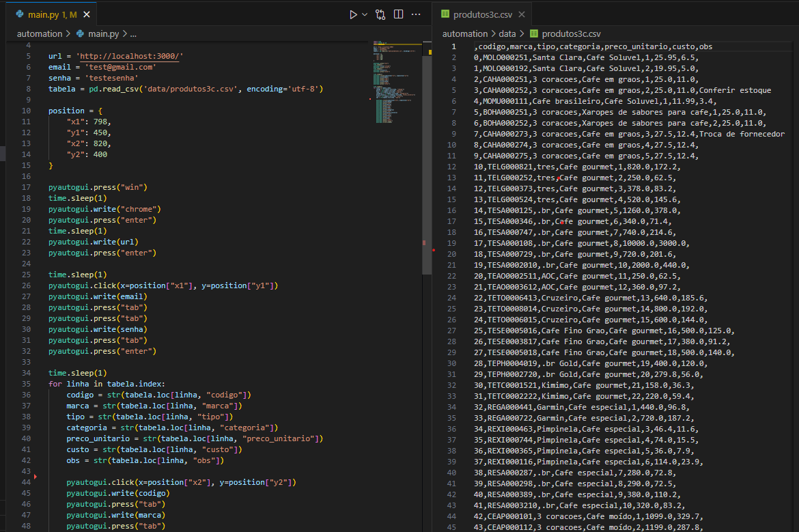The width and height of the screenshot is (799, 532).
Task: Click main.py breadcrumb item
Action: [103, 33]
